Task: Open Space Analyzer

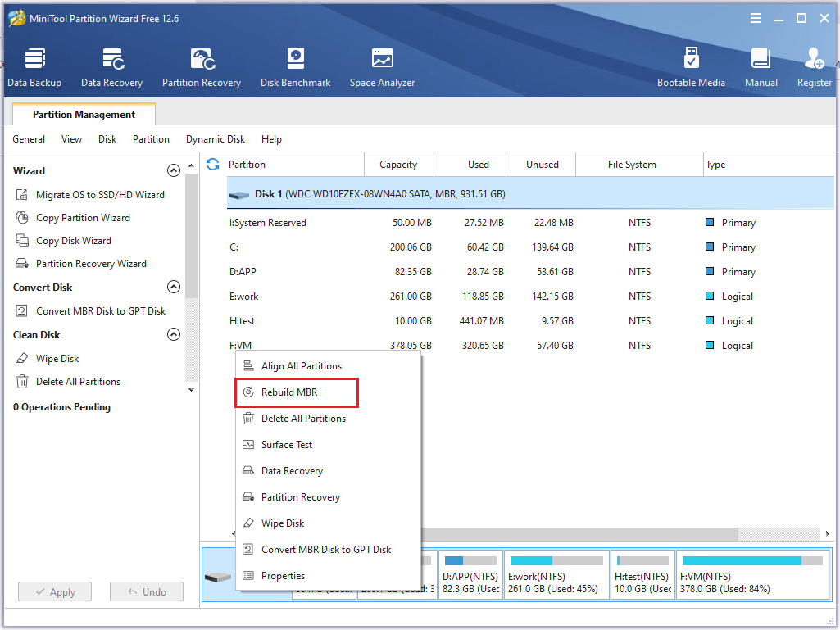Action: point(382,67)
